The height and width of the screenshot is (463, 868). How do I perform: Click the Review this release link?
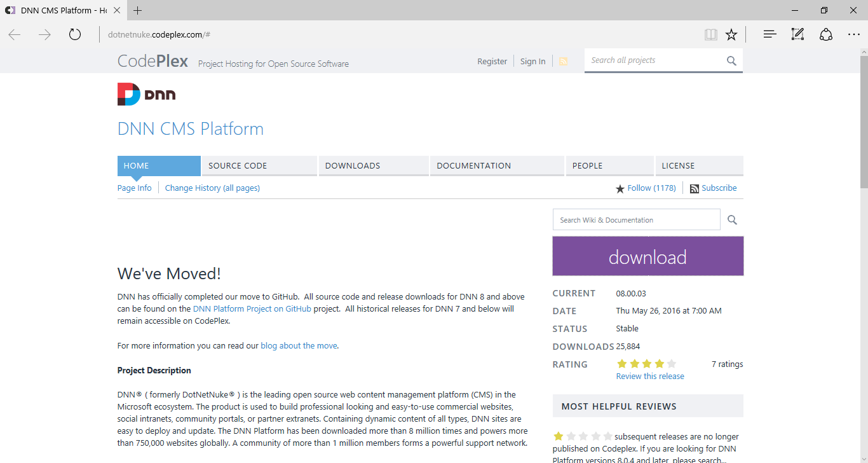pos(650,376)
